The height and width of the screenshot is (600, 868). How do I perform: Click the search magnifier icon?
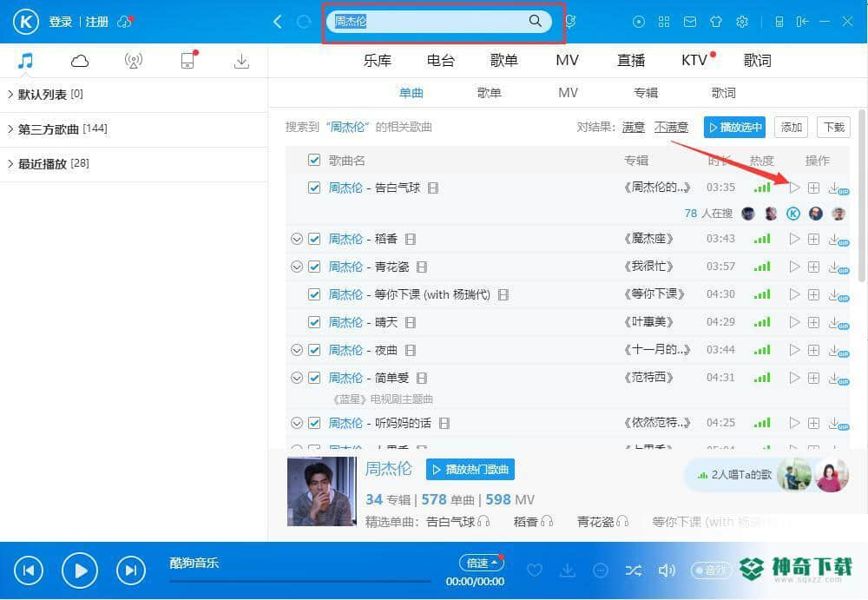[x=535, y=21]
